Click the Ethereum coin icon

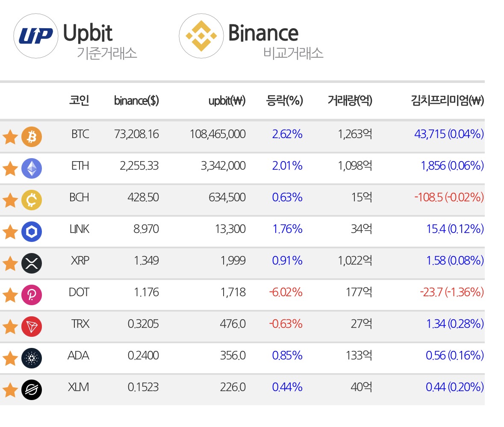(x=32, y=168)
